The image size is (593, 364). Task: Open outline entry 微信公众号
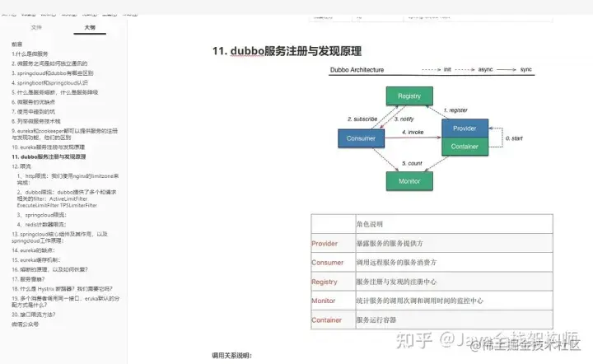25,324
